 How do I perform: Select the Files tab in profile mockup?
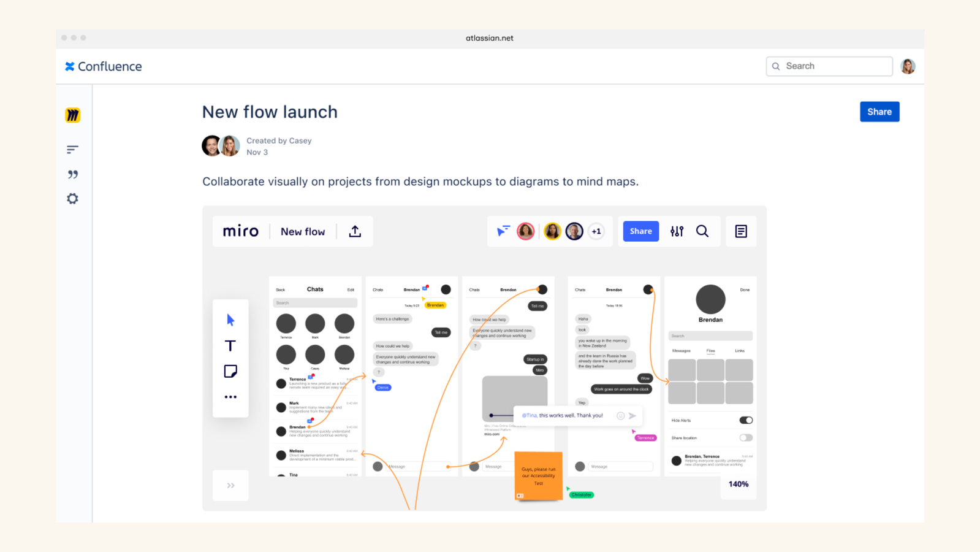[710, 351]
